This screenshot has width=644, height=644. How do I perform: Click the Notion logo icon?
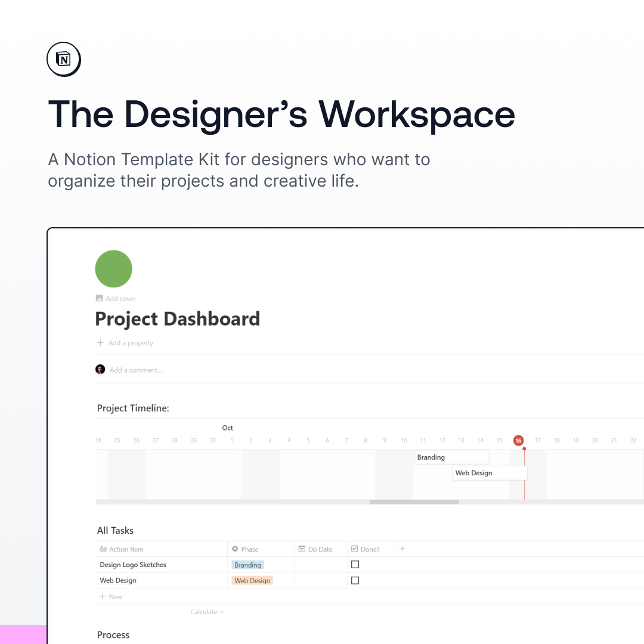(x=63, y=59)
